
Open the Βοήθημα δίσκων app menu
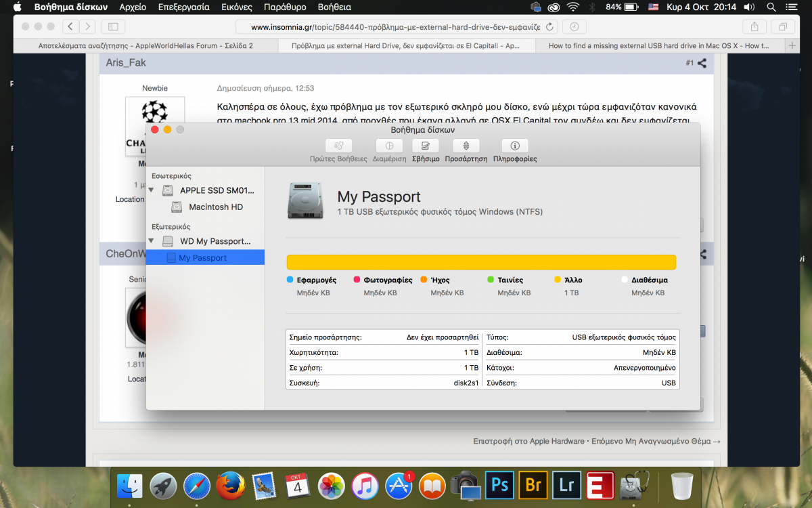coord(70,7)
